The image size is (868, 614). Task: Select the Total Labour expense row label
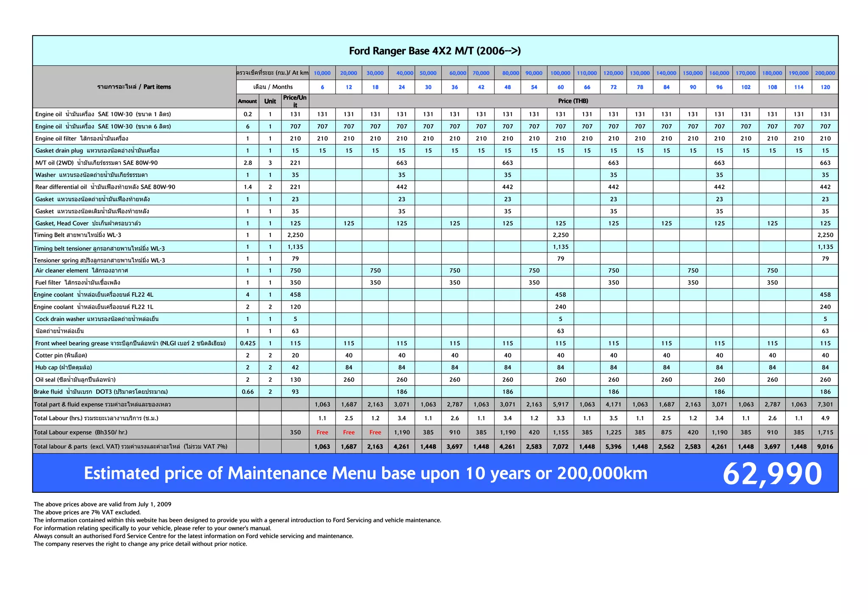click(81, 433)
